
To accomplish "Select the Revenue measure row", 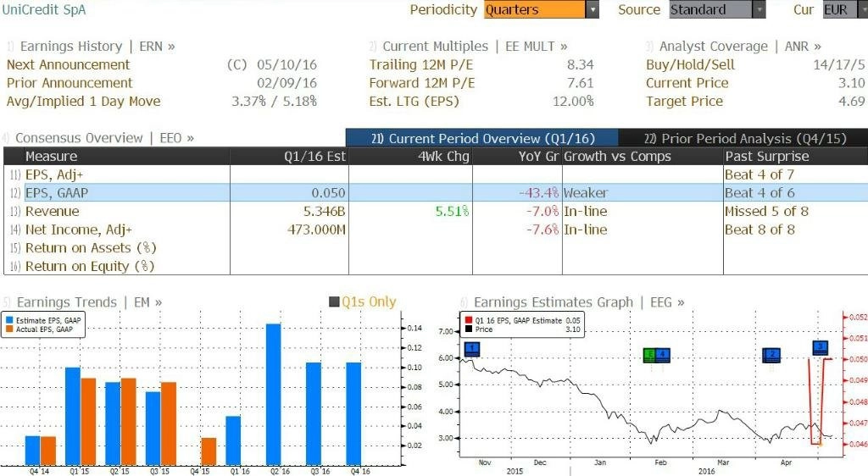I will 436,211.
